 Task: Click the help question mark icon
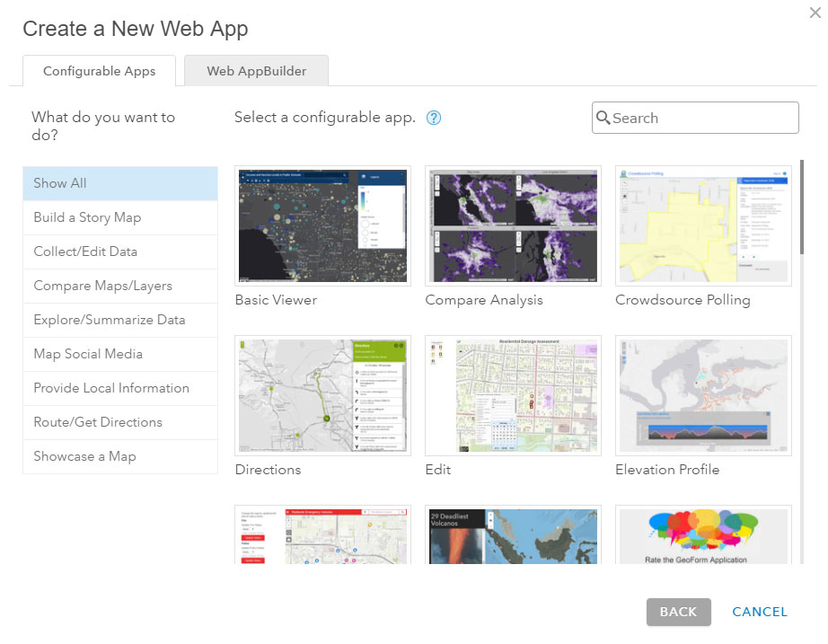434,118
